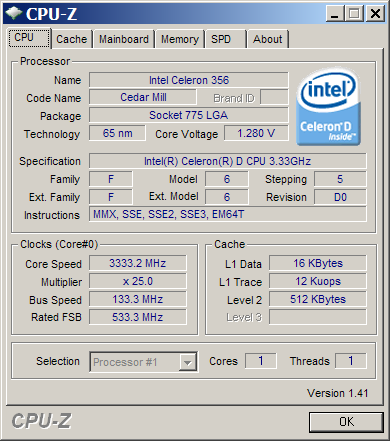Click the empty Brand ID field
This screenshot has width=390, height=441.
point(274,98)
